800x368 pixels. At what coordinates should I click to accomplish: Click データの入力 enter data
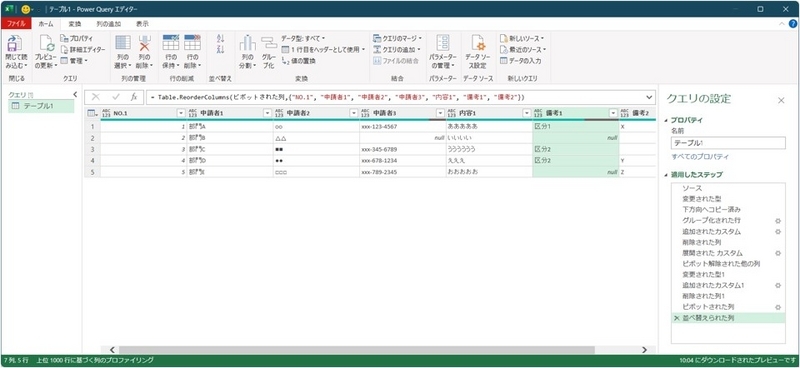coord(520,61)
